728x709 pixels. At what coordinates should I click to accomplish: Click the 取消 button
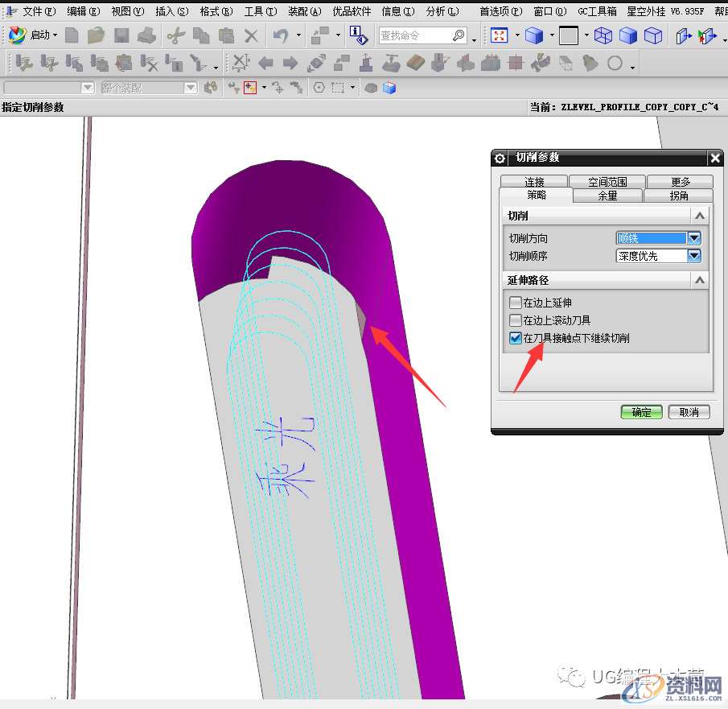(x=689, y=412)
